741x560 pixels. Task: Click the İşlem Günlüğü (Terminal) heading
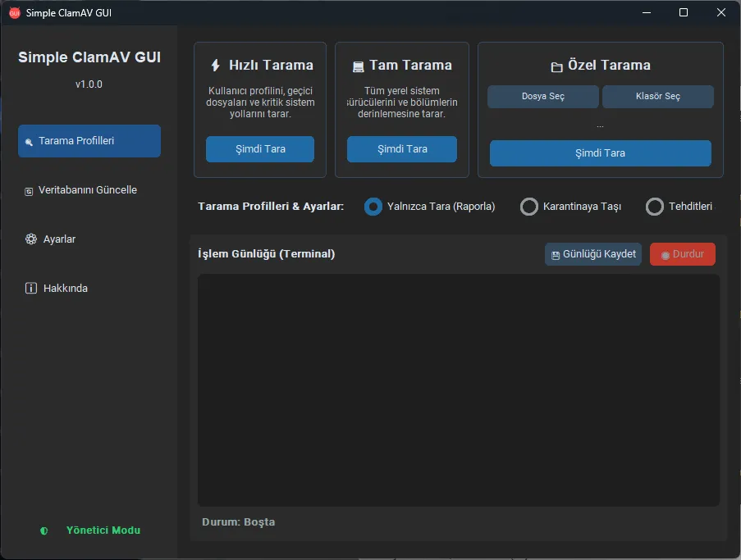coord(267,254)
